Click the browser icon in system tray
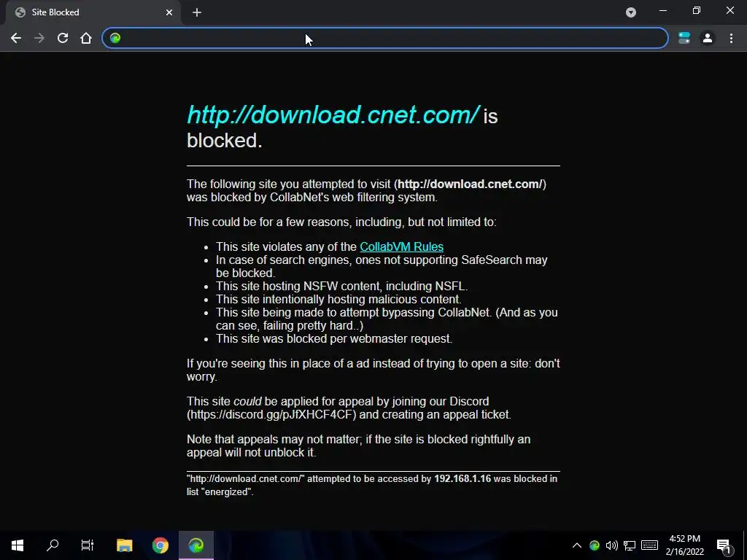Viewport: 747px width, 560px height. [x=594, y=545]
